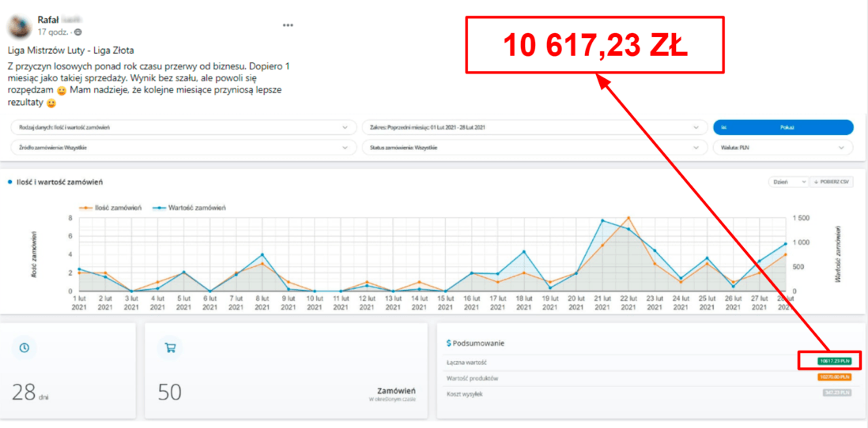
Task: Click the POBIERZ CSV download button
Action: click(x=832, y=182)
